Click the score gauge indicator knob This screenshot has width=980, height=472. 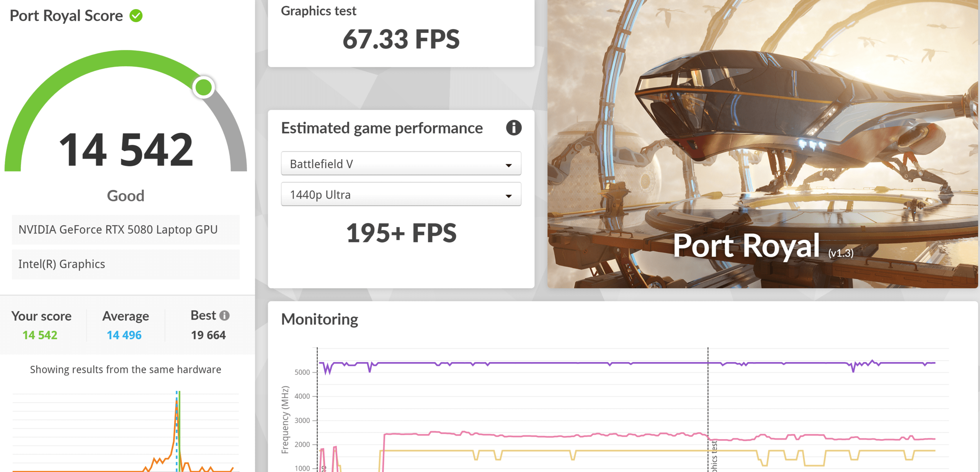click(203, 87)
